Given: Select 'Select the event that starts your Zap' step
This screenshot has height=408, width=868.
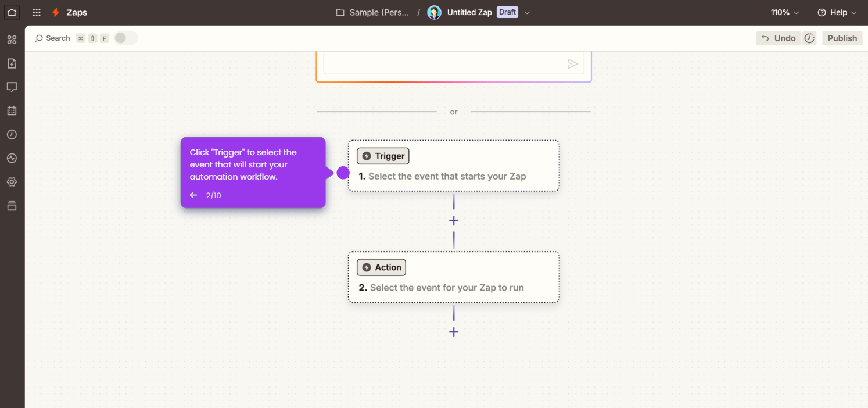Looking at the screenshot, I should point(454,166).
